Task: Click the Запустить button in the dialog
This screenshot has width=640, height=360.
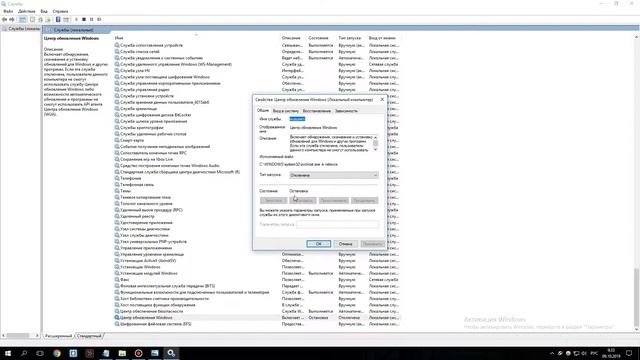Action: [x=273, y=200]
